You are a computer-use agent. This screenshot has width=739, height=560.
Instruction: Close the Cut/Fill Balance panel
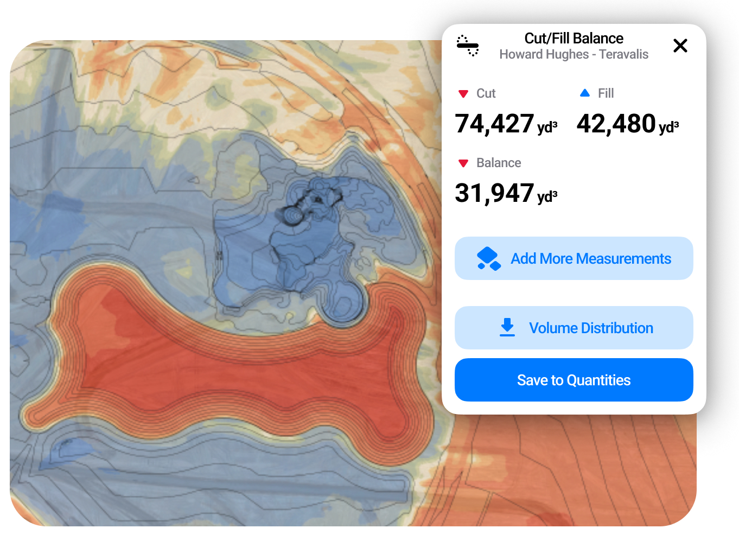[x=680, y=46]
